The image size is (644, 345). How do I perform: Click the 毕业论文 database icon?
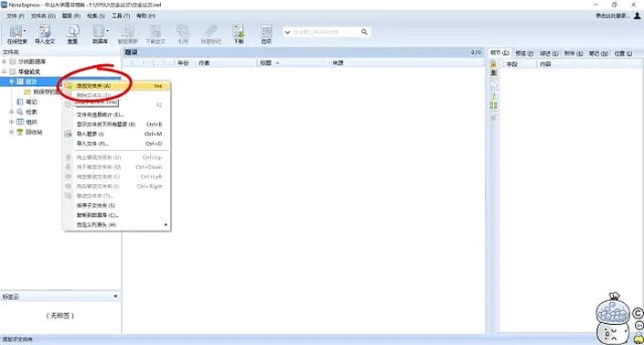click(12, 71)
